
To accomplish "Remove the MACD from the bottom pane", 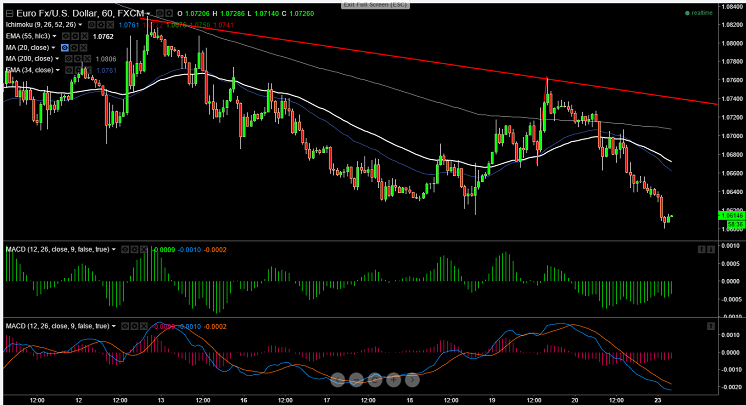I will [x=144, y=326].
